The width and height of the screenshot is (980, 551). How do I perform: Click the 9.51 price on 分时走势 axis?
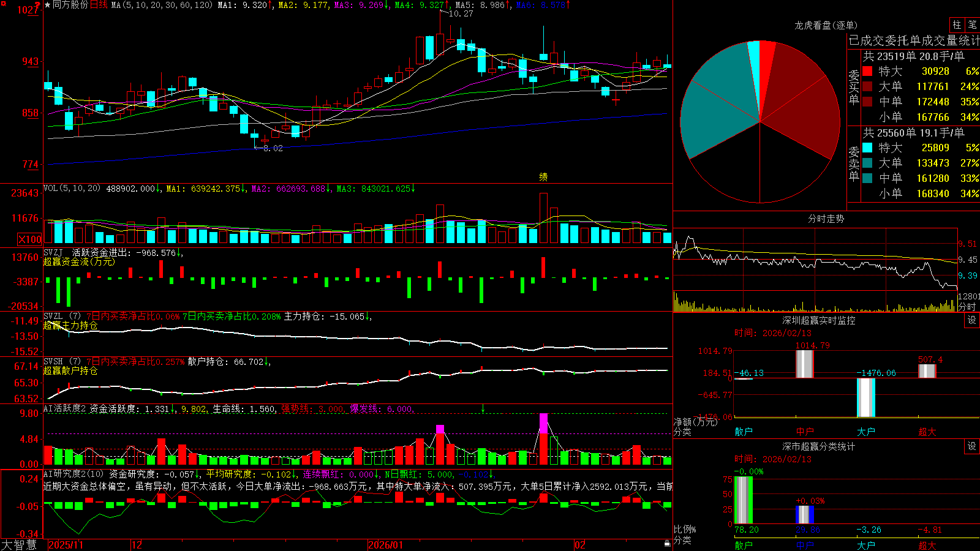(x=968, y=244)
